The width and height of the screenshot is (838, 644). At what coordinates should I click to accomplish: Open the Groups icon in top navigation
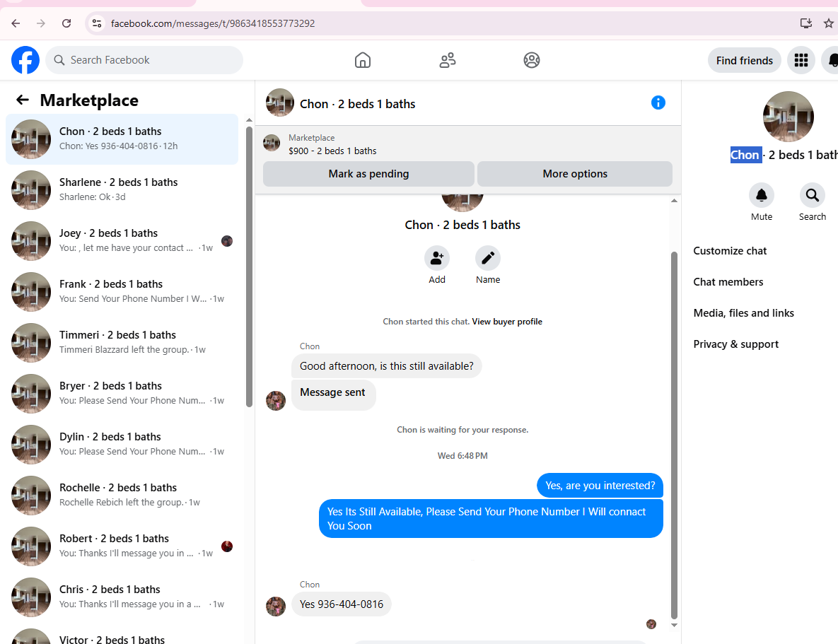[x=531, y=60]
